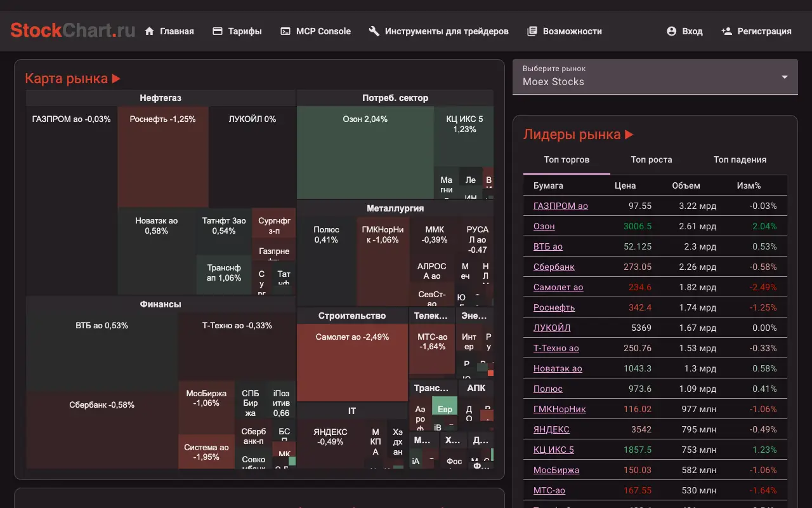Open the МТС-ао link in table
812x508 pixels.
coord(549,490)
